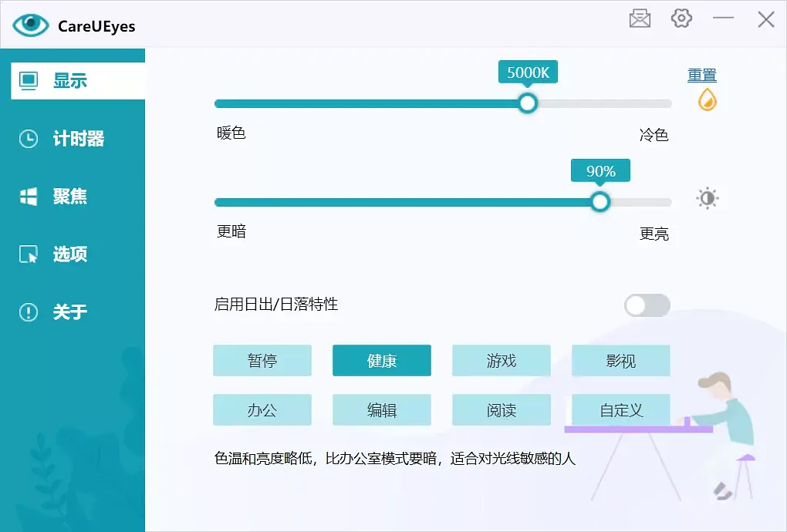
Task: Click the 90% brightness slider handle
Action: click(x=600, y=202)
